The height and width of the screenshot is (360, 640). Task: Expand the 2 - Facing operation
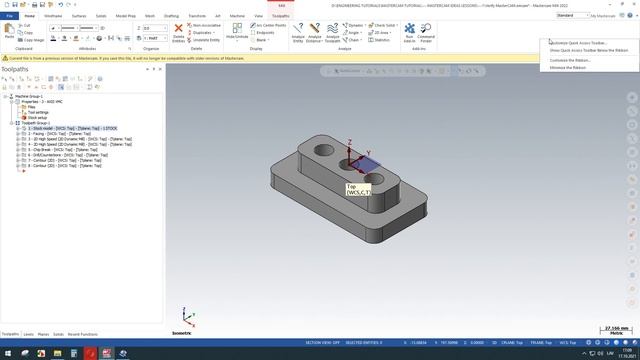[18, 133]
